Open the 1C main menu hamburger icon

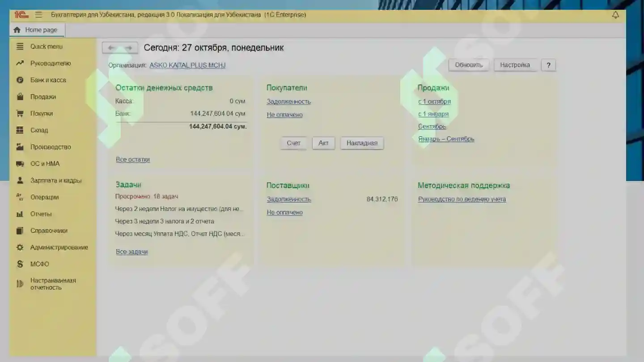point(39,15)
